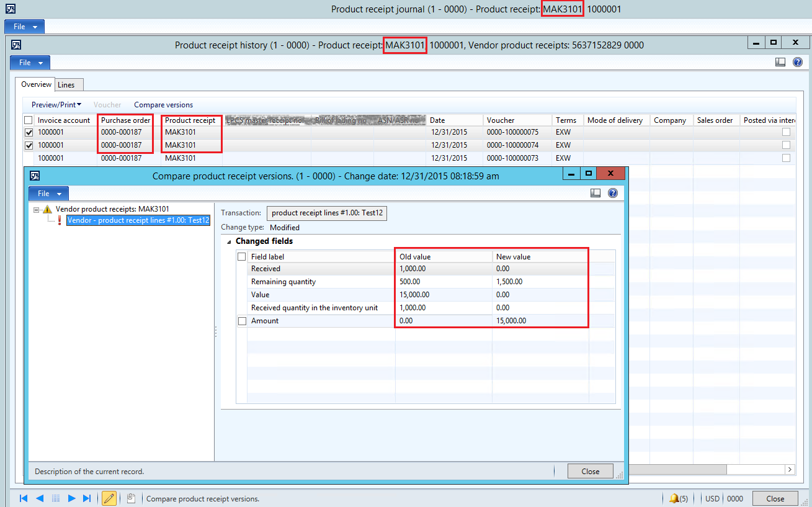Image resolution: width=812 pixels, height=507 pixels.
Task: Click right arrow of the horizontal scrollbar
Action: click(x=790, y=470)
